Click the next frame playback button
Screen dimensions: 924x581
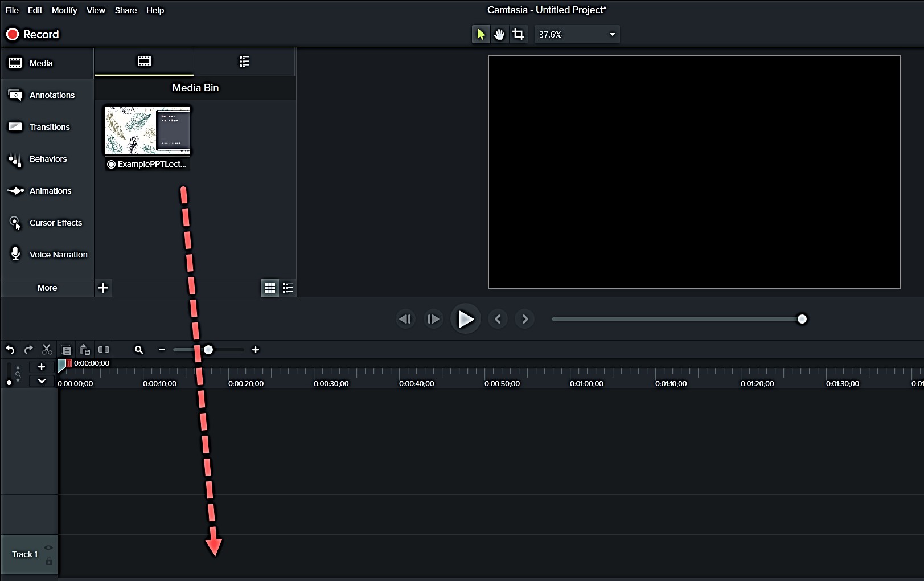[x=433, y=319]
